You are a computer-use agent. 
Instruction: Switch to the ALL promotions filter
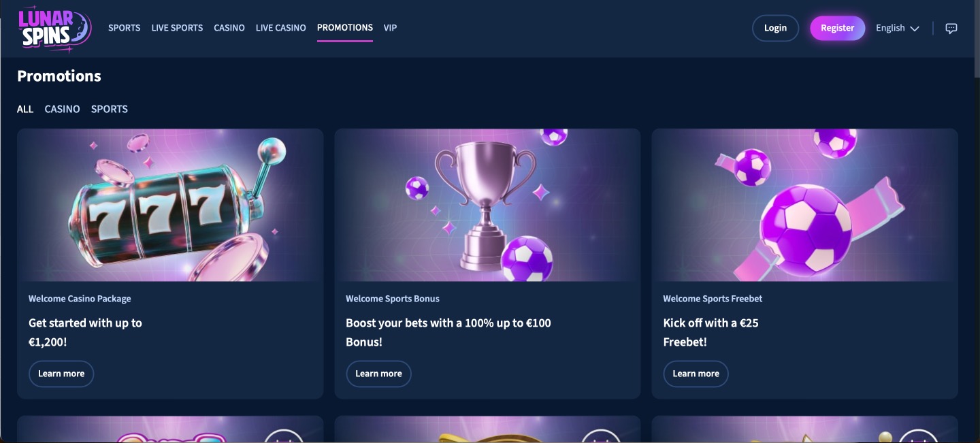[x=25, y=109]
